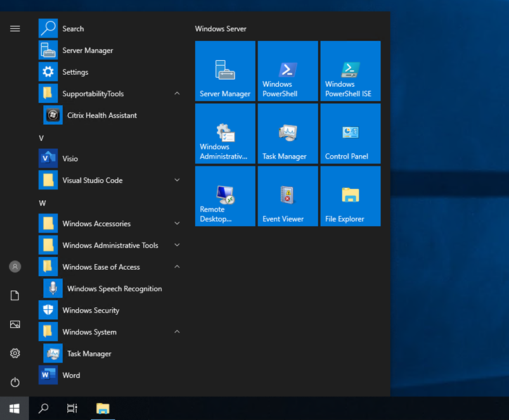Open the Control Panel tile
This screenshot has width=509, height=420.
(351, 134)
